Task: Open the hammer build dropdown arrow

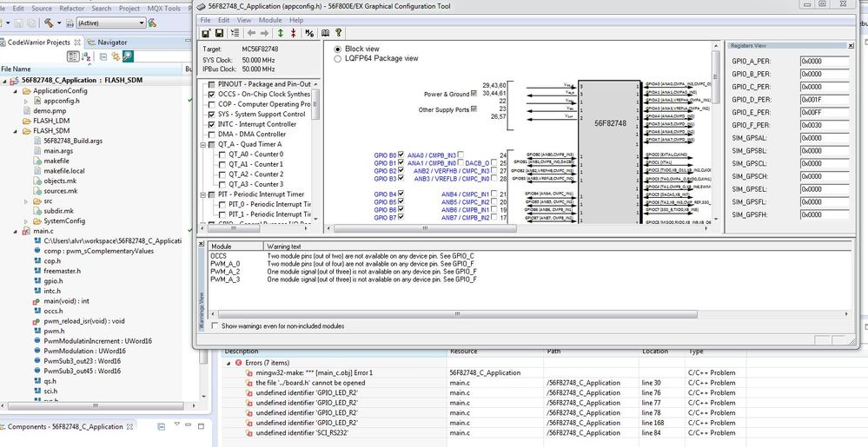Action: click(59, 23)
